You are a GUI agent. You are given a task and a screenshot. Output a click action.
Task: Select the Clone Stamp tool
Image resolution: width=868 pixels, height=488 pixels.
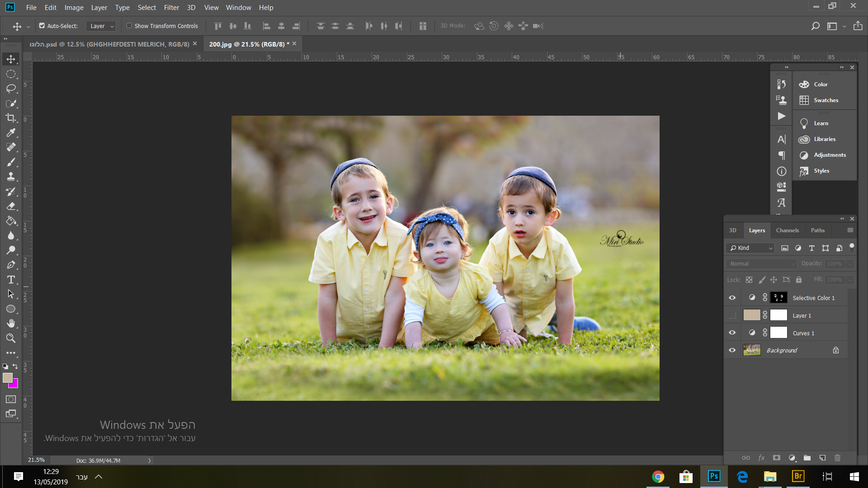point(11,177)
